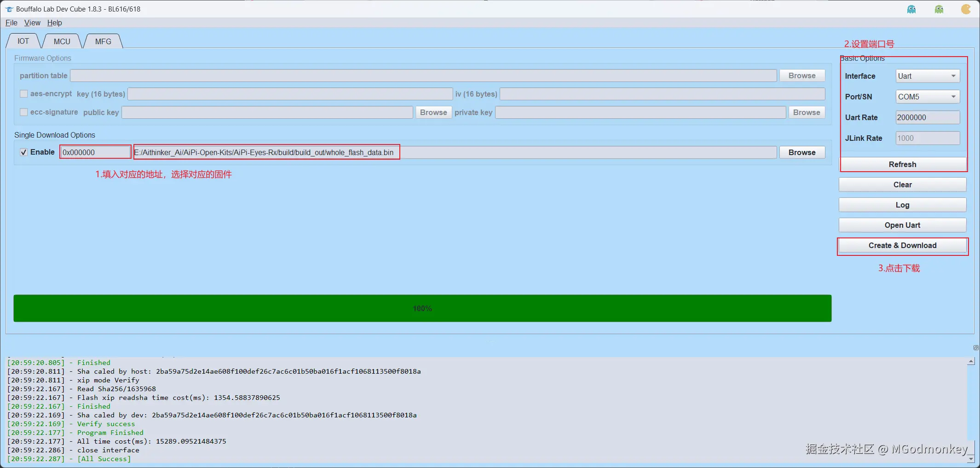Click the Open Uart button
Viewport: 980px width, 468px height.
click(x=902, y=225)
